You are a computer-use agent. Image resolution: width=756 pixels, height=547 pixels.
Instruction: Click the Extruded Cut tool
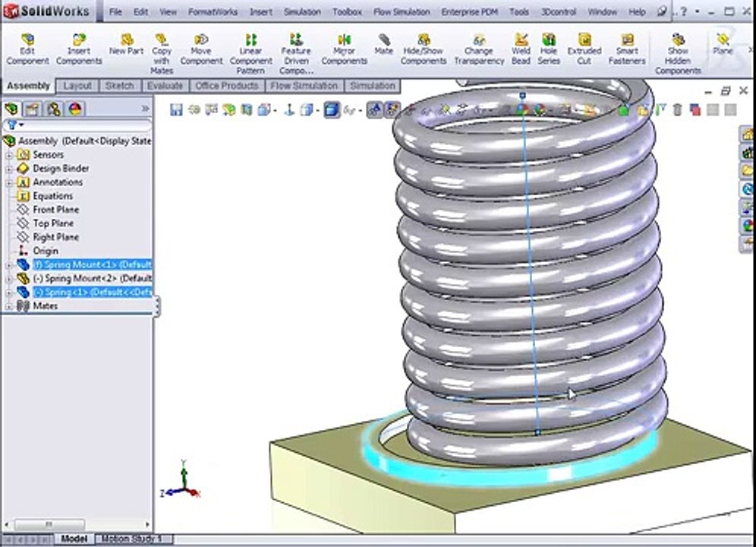(x=584, y=49)
